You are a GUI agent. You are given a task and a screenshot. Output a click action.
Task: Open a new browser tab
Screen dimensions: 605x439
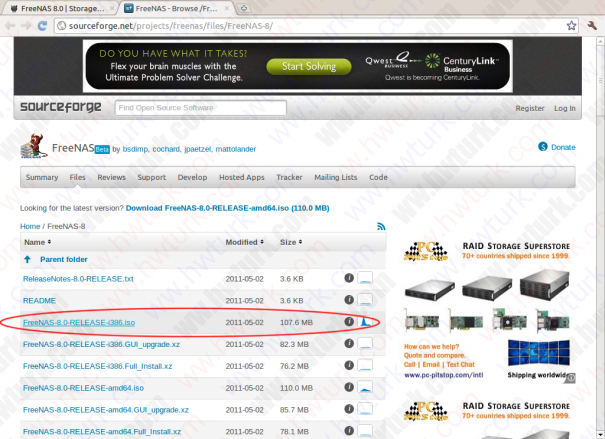(243, 8)
